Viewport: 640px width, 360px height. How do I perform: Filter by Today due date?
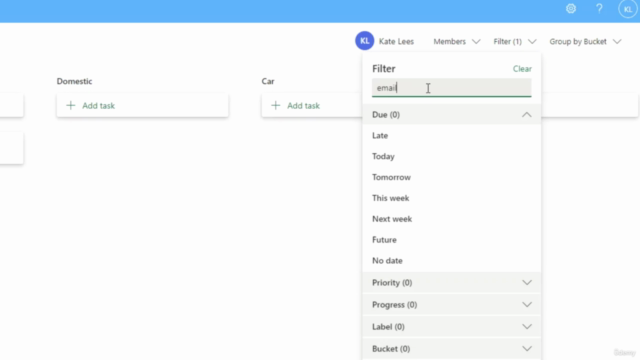click(383, 156)
